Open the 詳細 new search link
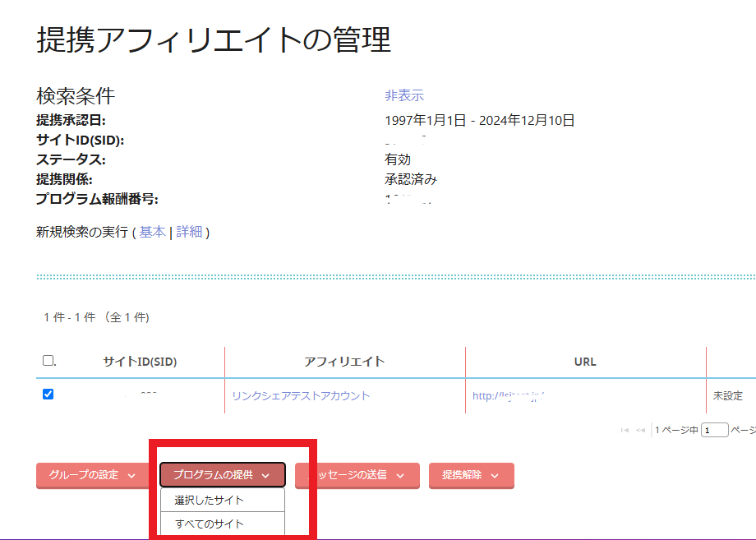 click(x=189, y=232)
